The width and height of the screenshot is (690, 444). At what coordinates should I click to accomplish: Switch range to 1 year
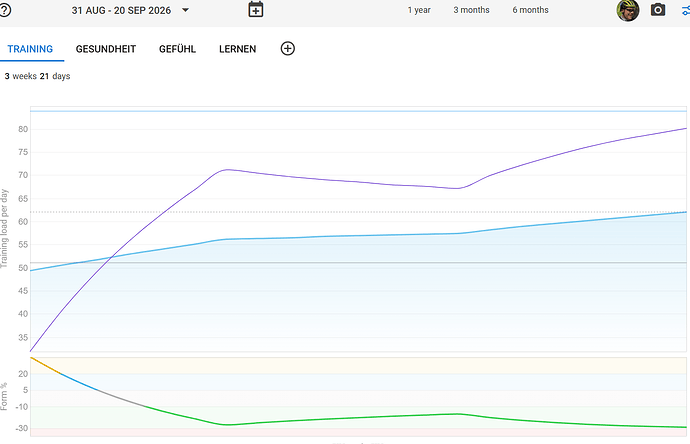click(x=419, y=10)
